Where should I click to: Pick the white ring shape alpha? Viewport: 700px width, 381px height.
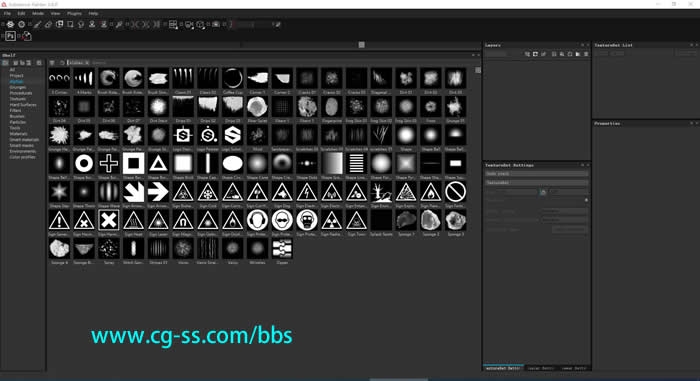coord(84,163)
